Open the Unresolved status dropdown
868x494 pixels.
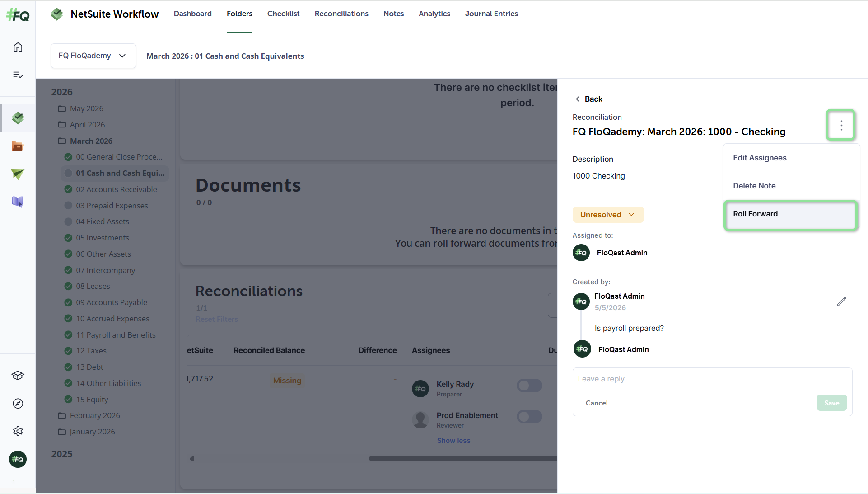pyautogui.click(x=608, y=215)
